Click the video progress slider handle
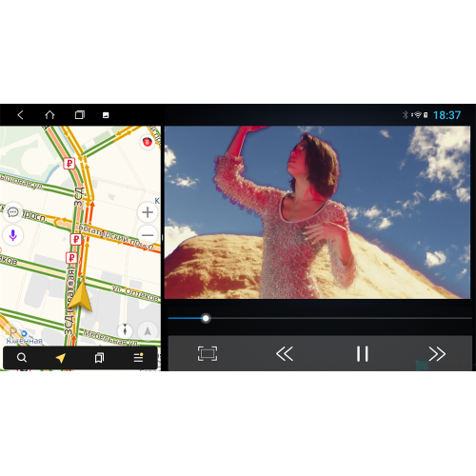Image resolution: width=476 pixels, height=476 pixels. click(206, 318)
